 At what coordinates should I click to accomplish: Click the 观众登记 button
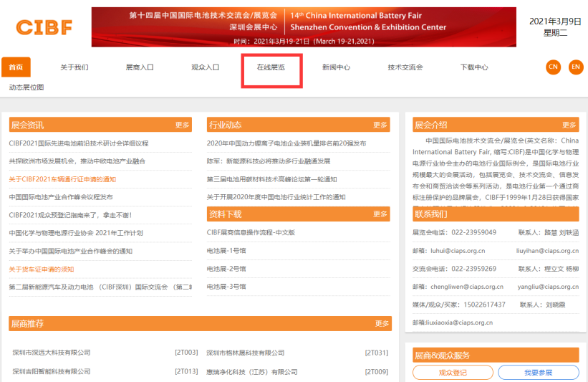click(x=453, y=373)
